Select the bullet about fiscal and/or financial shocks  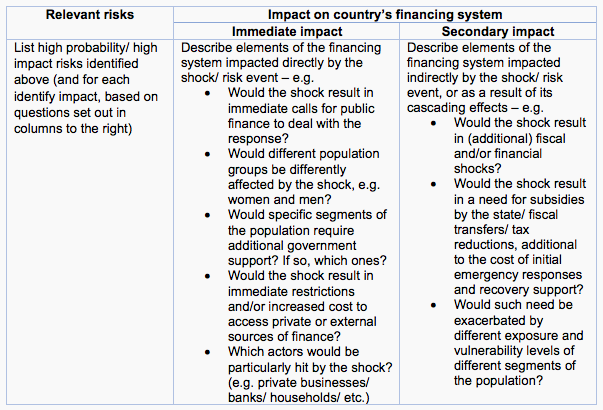click(x=503, y=146)
